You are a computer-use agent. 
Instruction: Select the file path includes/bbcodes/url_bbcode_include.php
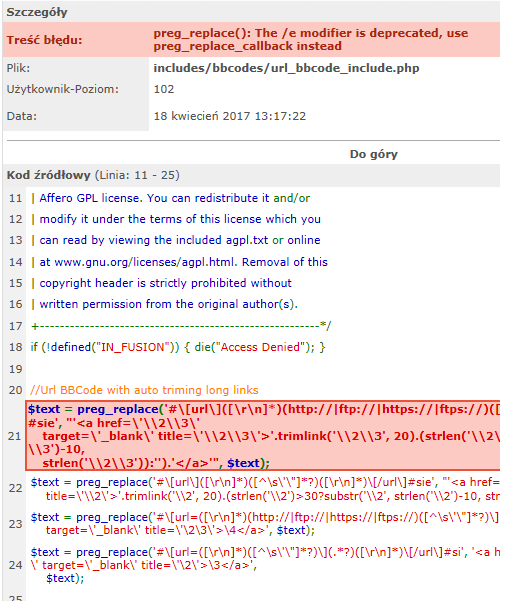point(286,68)
